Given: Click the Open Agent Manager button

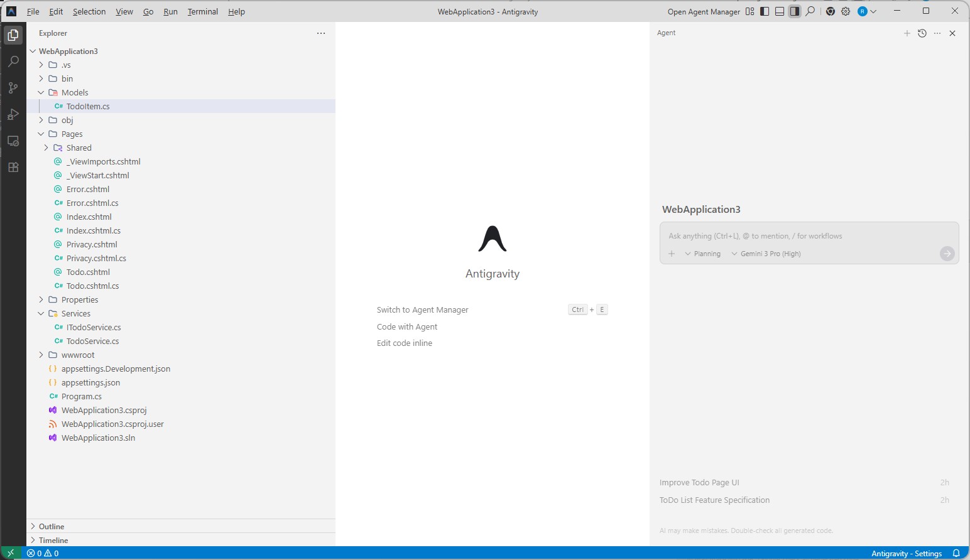Looking at the screenshot, I should [x=704, y=11].
